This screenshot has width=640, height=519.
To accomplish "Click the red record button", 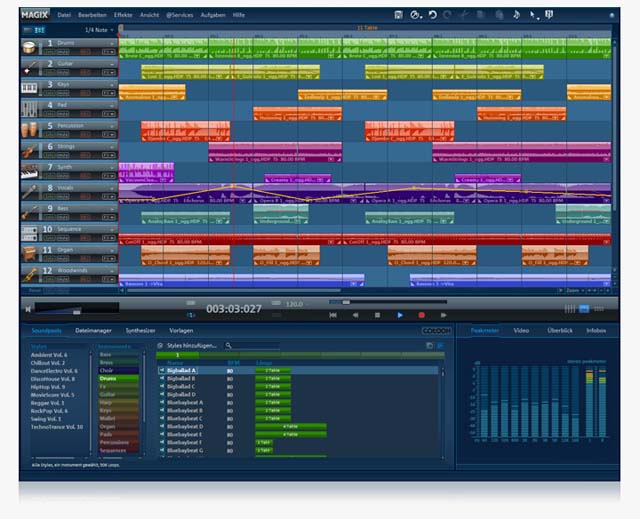I will coord(422,315).
